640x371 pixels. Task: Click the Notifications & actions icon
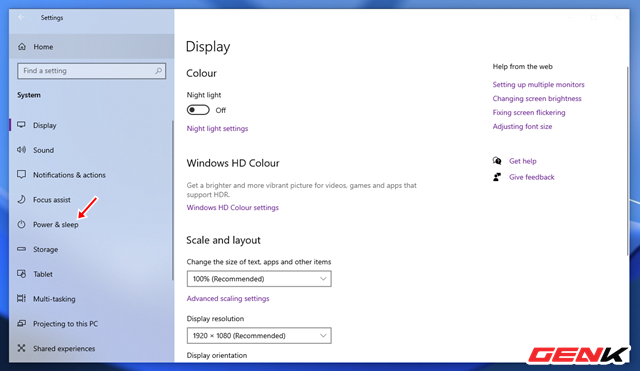tap(22, 175)
